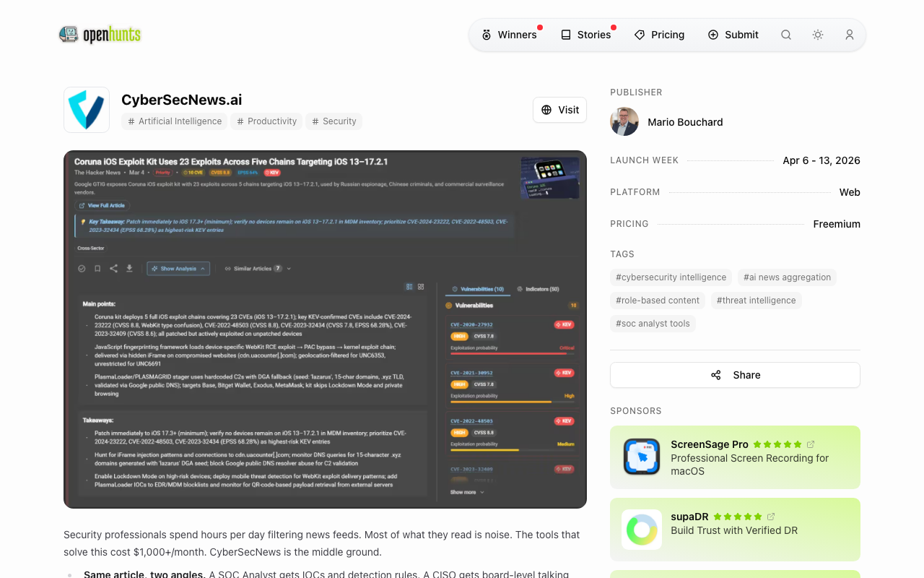Viewport: 924px width, 578px height.
Task: Click the #soc analyst tools tag
Action: [x=653, y=324]
